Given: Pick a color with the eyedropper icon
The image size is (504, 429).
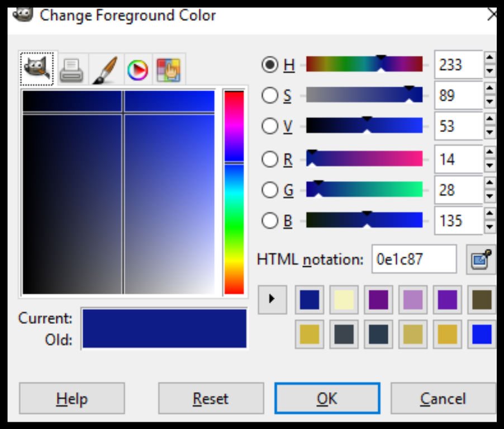Looking at the screenshot, I should point(481,260).
